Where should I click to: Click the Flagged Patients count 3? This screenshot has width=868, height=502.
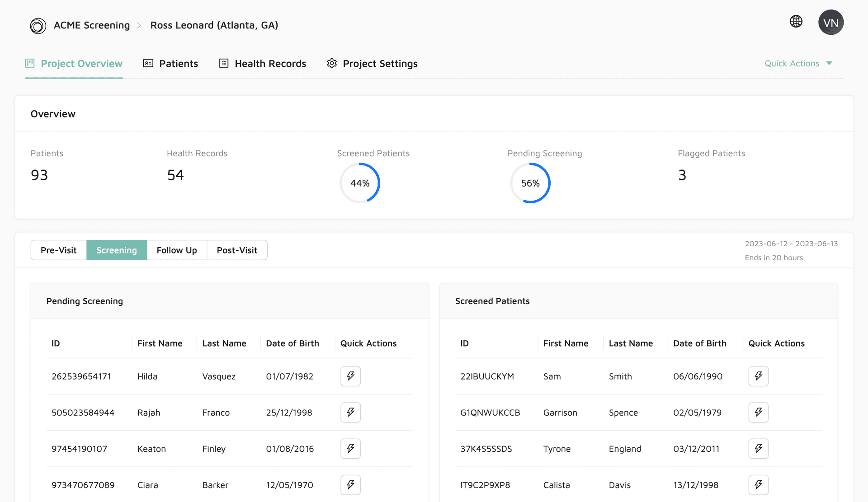tap(682, 175)
